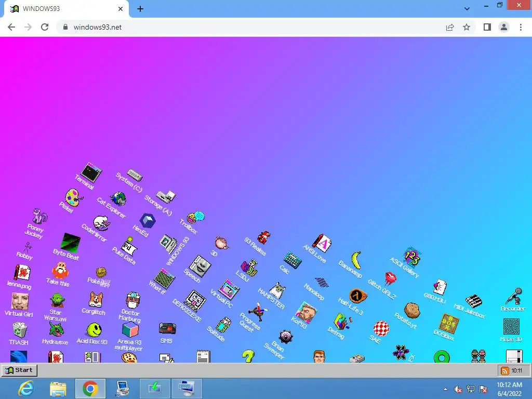Image resolution: width=532 pixels, height=399 pixels.
Task: Open Cat Explorer globe icon
Action: 118,199
